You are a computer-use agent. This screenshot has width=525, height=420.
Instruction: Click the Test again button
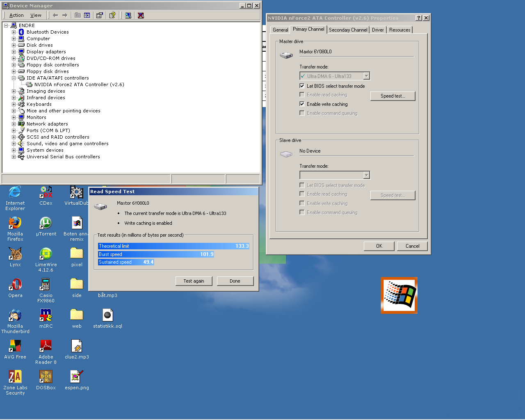(194, 281)
